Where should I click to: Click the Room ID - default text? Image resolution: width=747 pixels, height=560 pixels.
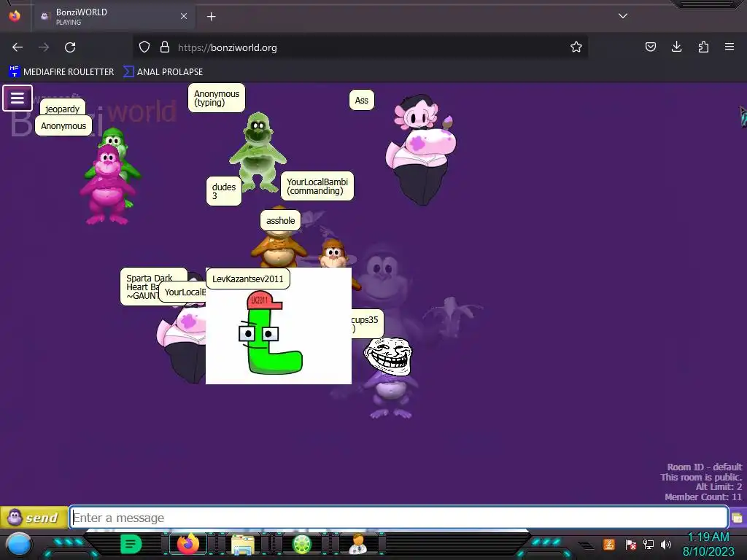[x=704, y=467]
